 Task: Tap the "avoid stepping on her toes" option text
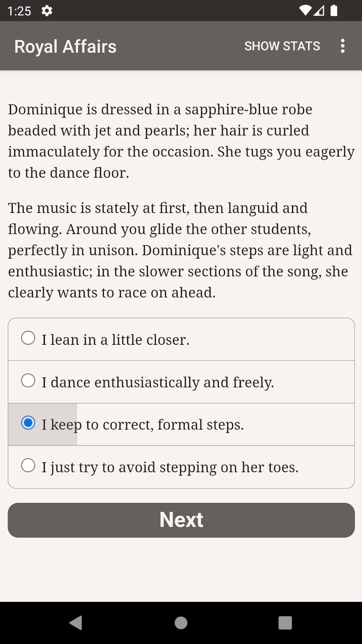point(170,467)
